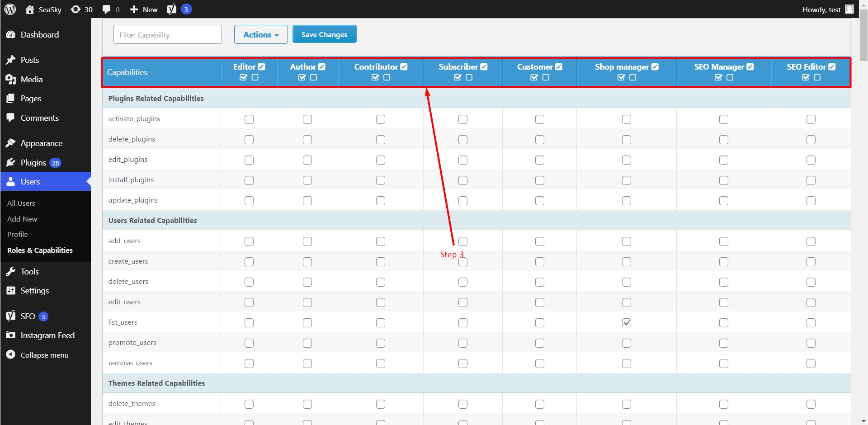Open the SeaSky site home icon
This screenshot has width=868, height=425.
click(x=30, y=9)
